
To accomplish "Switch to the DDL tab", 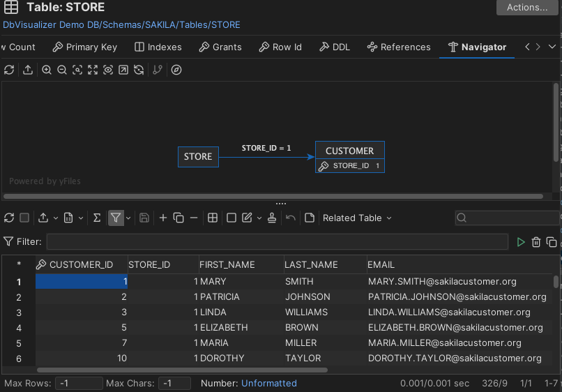I will (335, 47).
